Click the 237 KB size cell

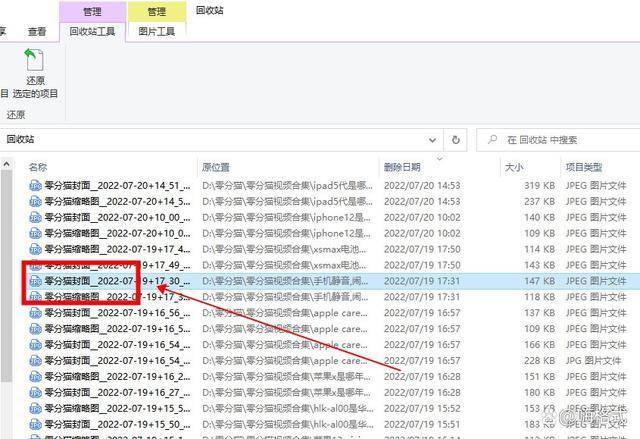(x=539, y=202)
